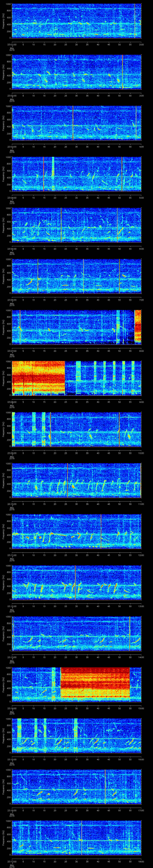Image resolution: width=153 pixels, height=868 pixels.
Task: Click the red vertical line near 43s in 23:16:00 spectrogram
Action: pyautogui.click(x=105, y=786)
